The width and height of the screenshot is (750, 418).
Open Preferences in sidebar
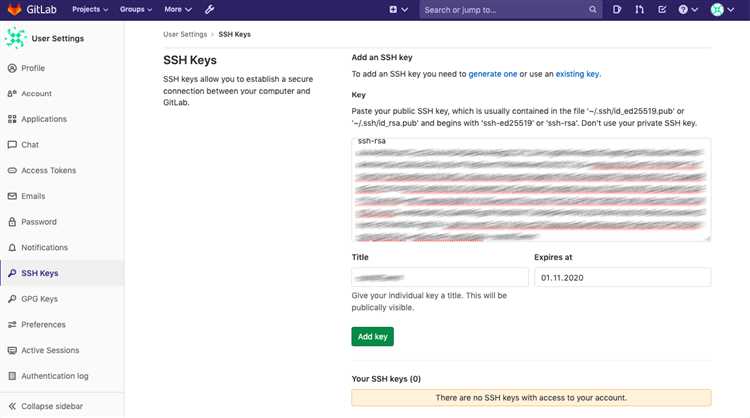(x=43, y=324)
